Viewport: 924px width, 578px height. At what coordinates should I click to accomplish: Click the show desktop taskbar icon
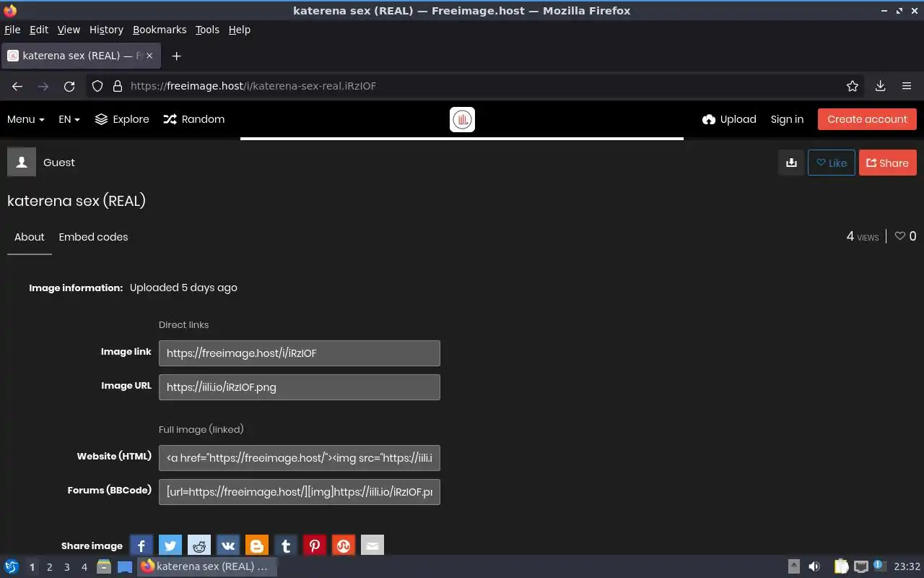tap(124, 566)
